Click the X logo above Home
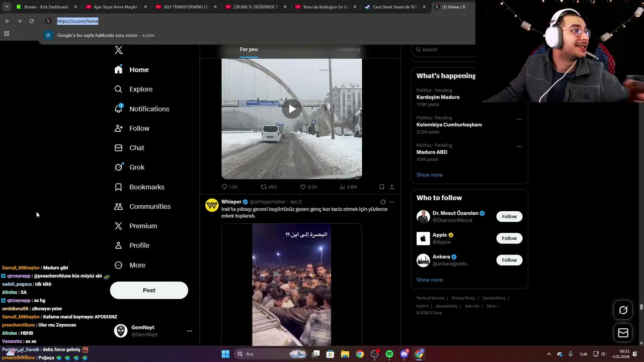Viewport: 644px width, 362px height. point(119,50)
